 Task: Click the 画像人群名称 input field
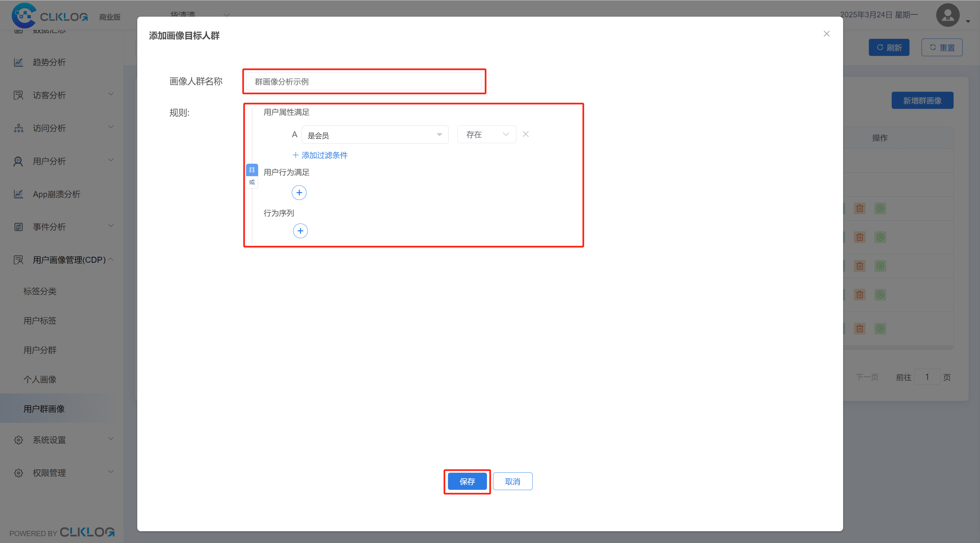(363, 81)
